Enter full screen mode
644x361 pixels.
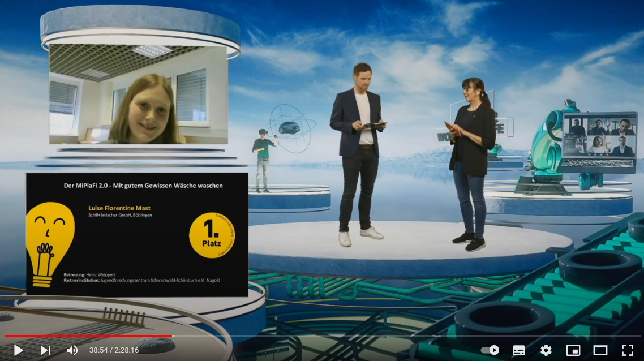[x=628, y=350]
